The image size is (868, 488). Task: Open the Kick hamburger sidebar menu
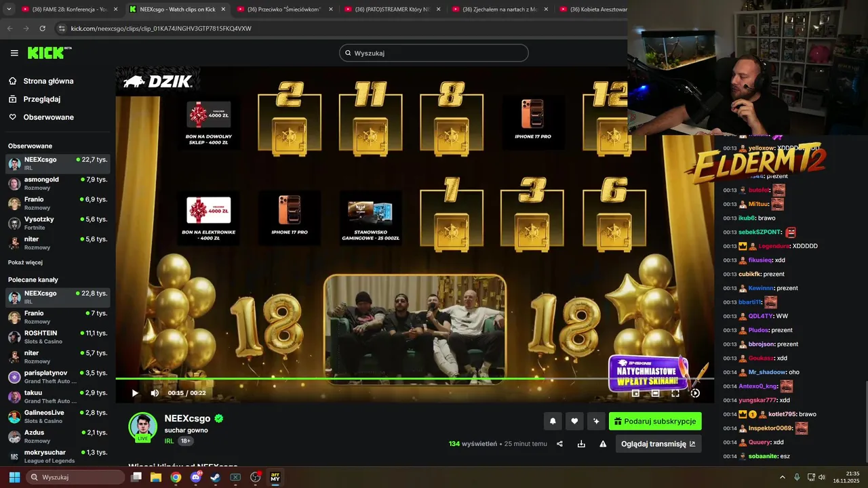pos(14,53)
